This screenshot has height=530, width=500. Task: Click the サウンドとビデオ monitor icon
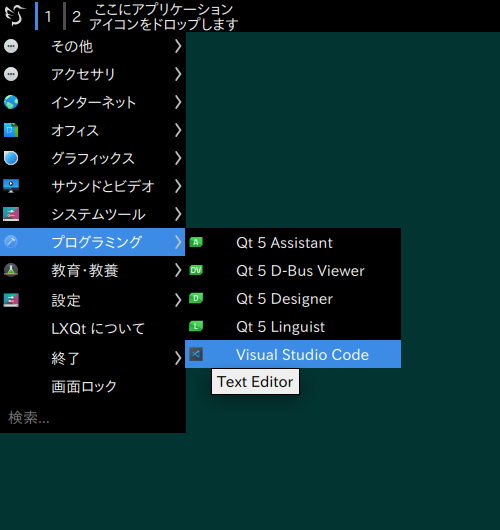(11, 186)
